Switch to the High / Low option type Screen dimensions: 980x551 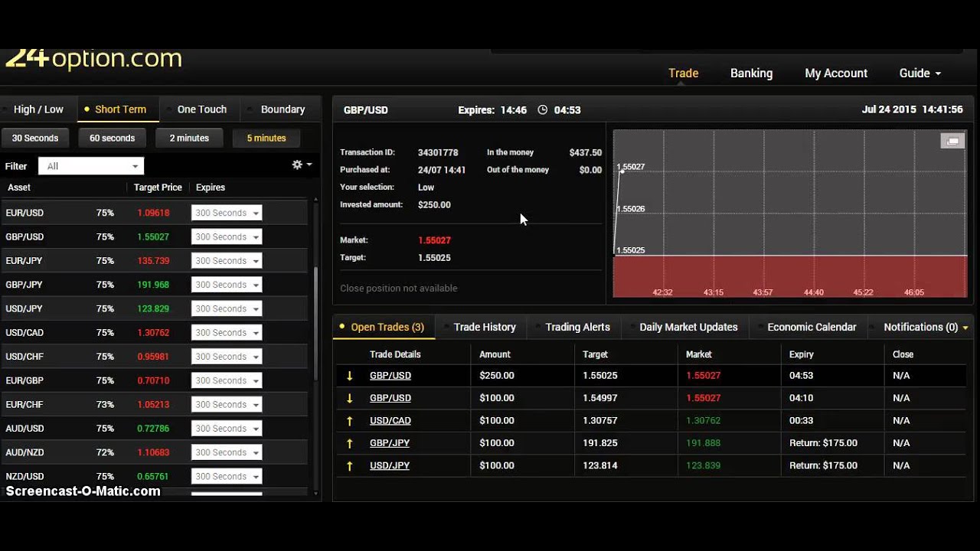(x=38, y=109)
